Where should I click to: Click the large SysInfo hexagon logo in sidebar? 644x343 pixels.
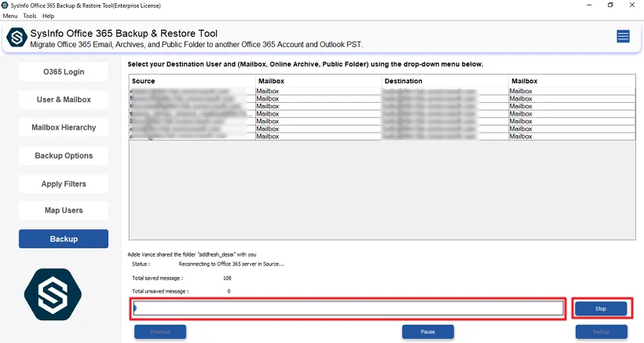click(x=53, y=294)
